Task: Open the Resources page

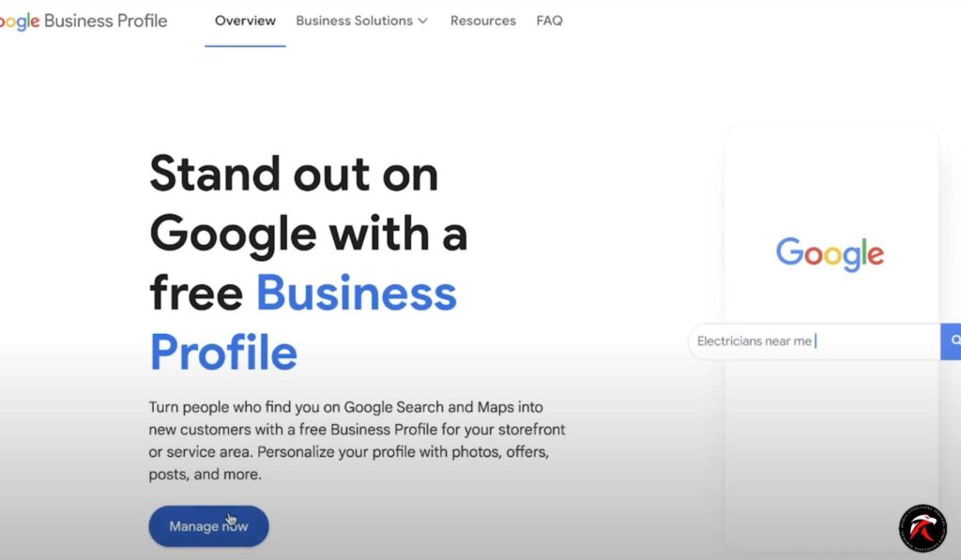Action: [x=482, y=21]
